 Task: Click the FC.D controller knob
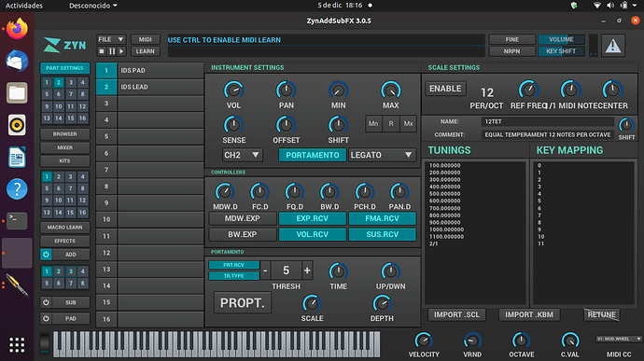(259, 192)
